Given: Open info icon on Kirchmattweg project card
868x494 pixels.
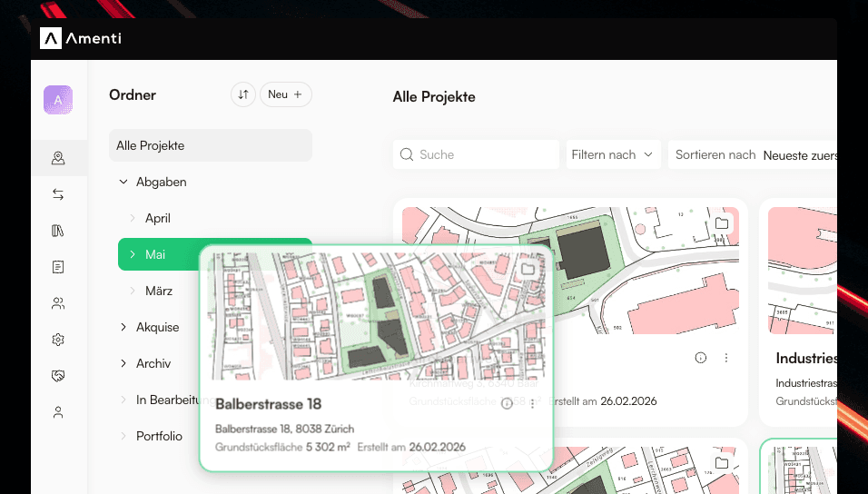Looking at the screenshot, I should (700, 358).
